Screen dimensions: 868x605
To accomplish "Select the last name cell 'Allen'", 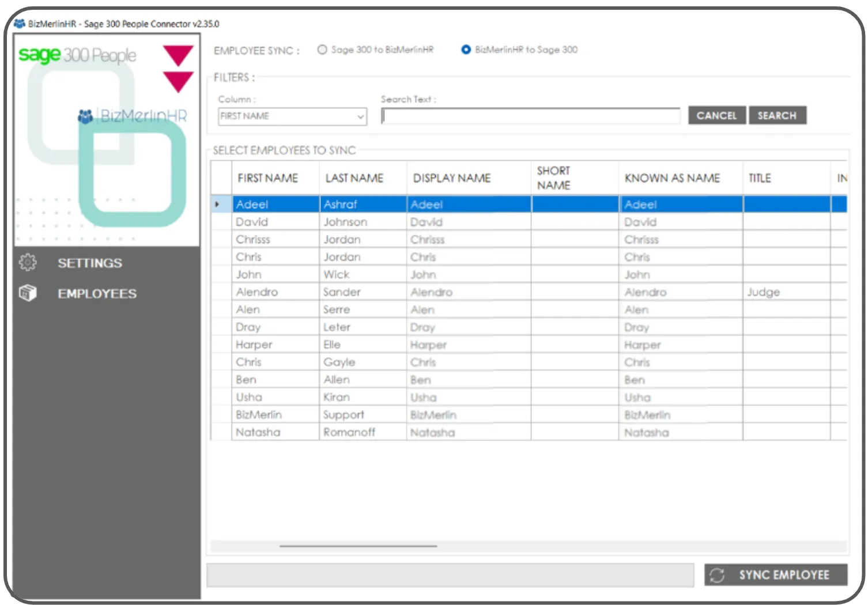I will [363, 380].
